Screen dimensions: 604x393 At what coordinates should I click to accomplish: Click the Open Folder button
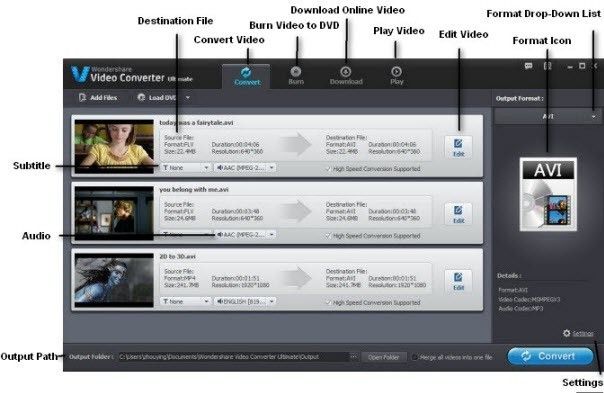point(383,357)
